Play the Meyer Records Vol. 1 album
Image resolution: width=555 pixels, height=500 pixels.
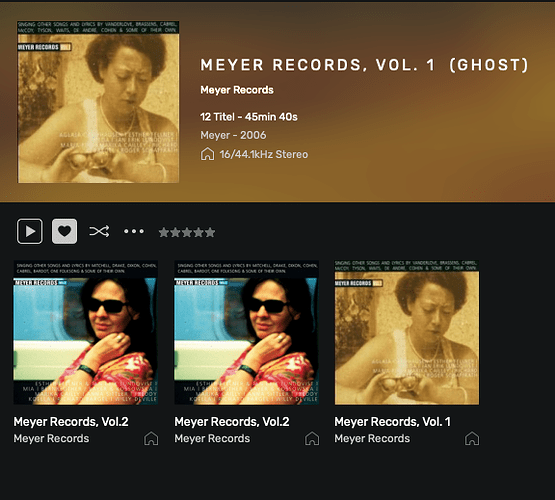(30, 231)
